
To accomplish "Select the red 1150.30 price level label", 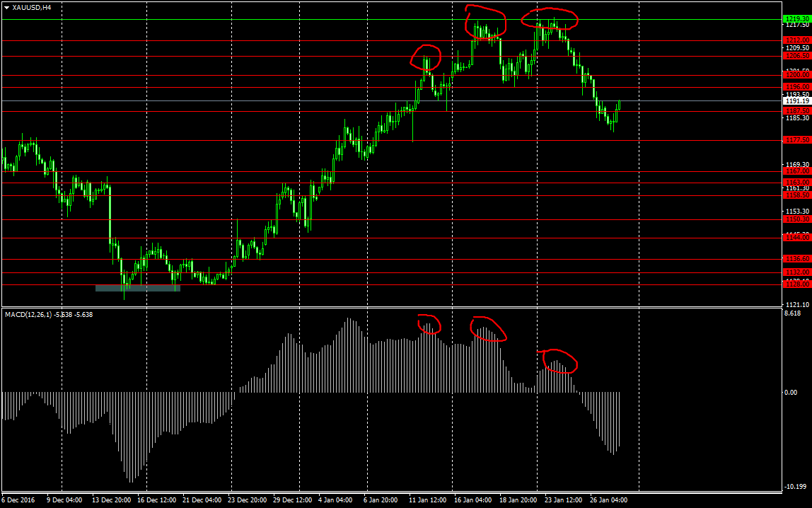I will click(x=797, y=219).
